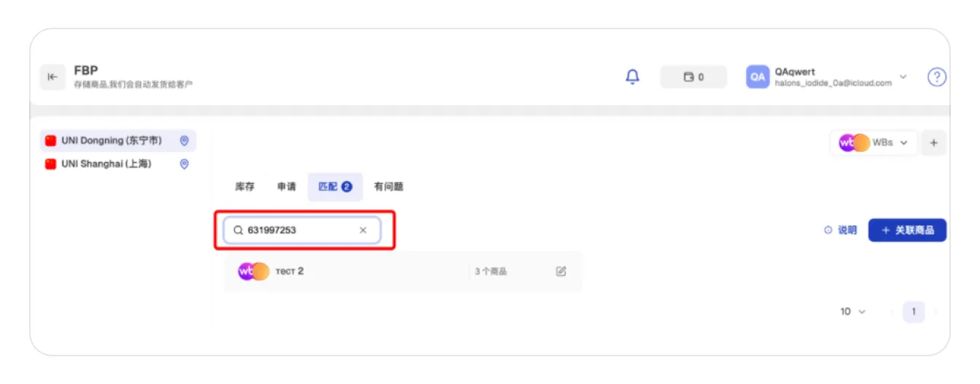Open the WBs store selector dropdown
The width and height of the screenshot is (980, 384).
(875, 143)
